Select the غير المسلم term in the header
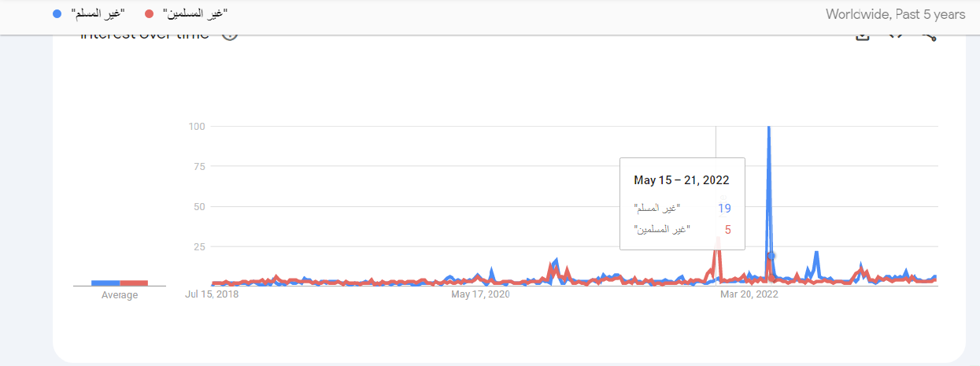This screenshot has height=366, width=980. click(x=98, y=14)
